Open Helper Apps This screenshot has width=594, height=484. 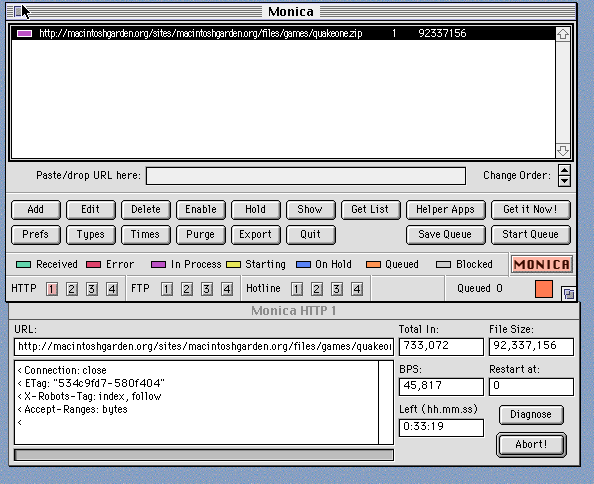click(446, 210)
